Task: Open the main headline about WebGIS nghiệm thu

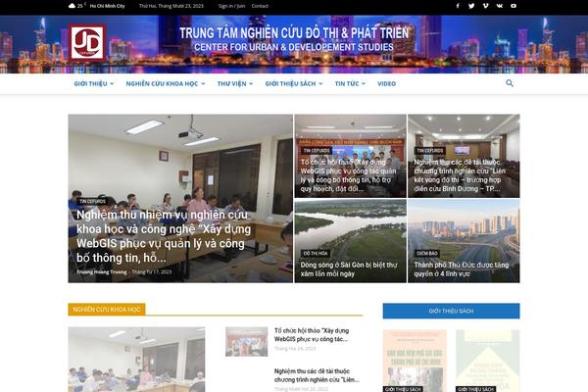Action: [x=164, y=236]
